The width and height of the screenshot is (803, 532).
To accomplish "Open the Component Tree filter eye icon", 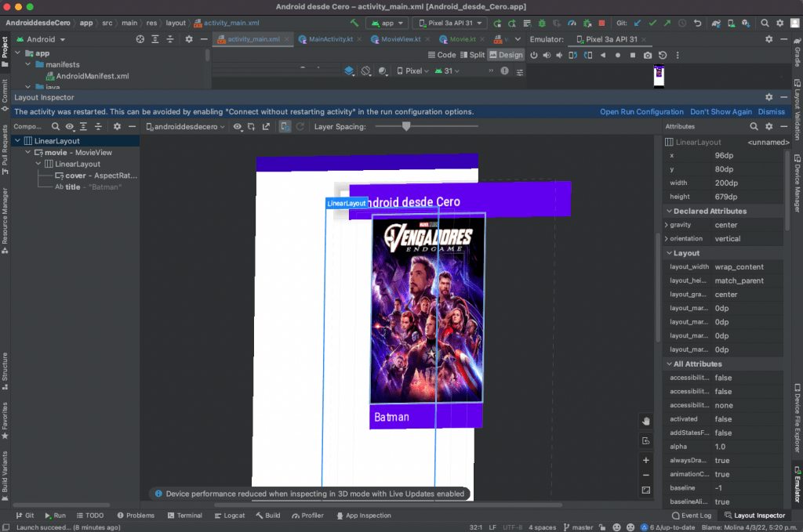I will pos(70,126).
